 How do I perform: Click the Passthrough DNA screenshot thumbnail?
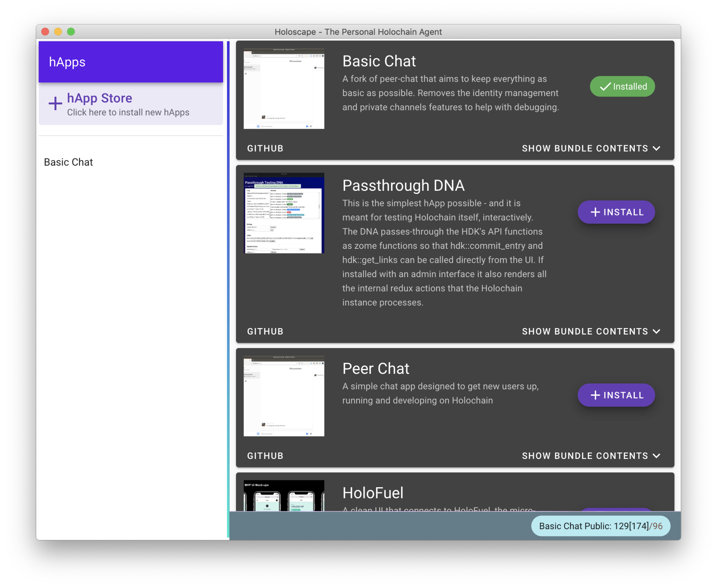(x=284, y=213)
